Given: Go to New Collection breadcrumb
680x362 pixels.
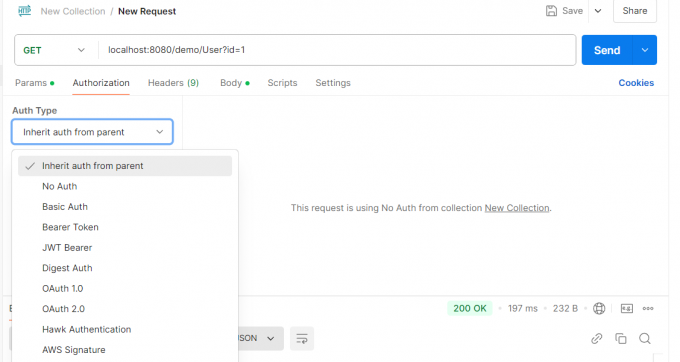Looking at the screenshot, I should pos(73,11).
